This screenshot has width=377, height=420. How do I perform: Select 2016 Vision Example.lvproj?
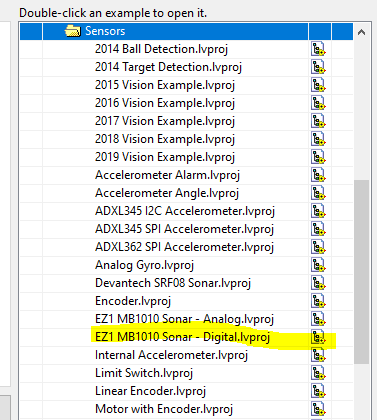(165, 103)
